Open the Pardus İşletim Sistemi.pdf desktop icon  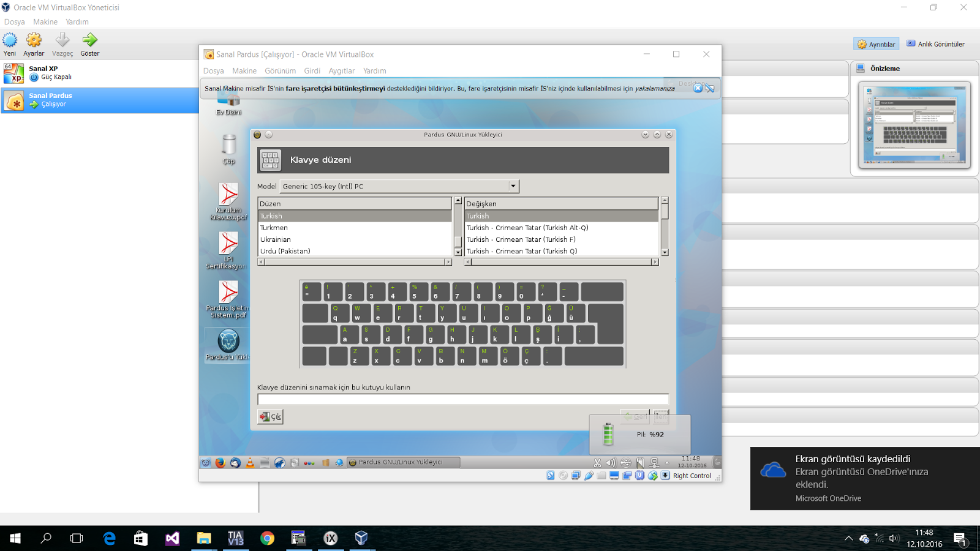click(228, 299)
